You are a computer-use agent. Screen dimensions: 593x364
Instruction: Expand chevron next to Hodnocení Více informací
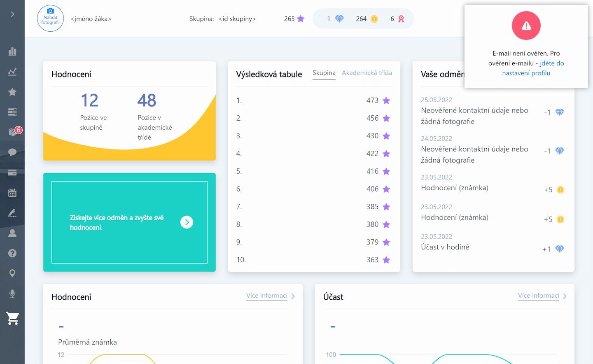coord(293,296)
